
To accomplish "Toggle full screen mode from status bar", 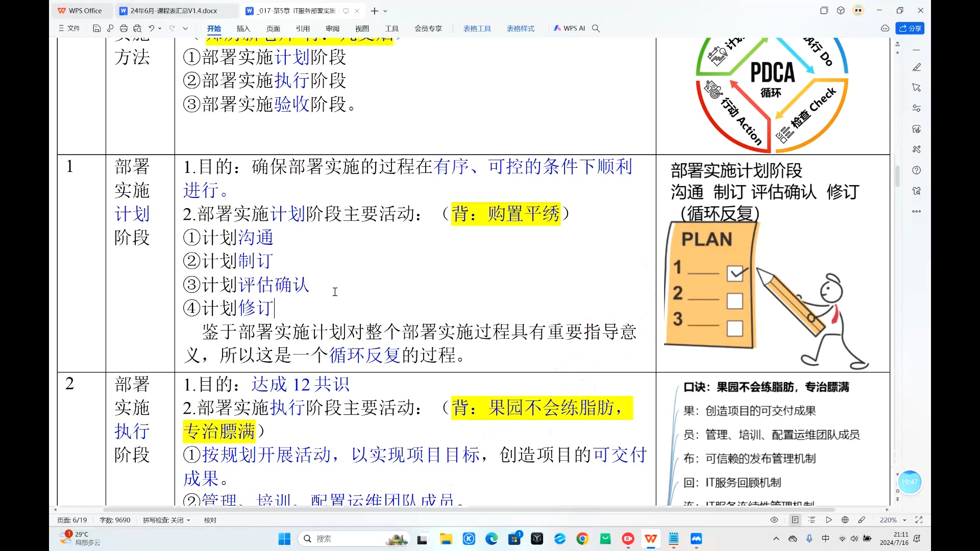I will pos(919,519).
